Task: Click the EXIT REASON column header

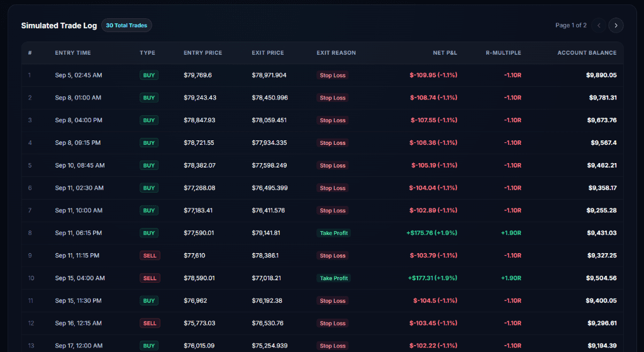Action: (336, 53)
